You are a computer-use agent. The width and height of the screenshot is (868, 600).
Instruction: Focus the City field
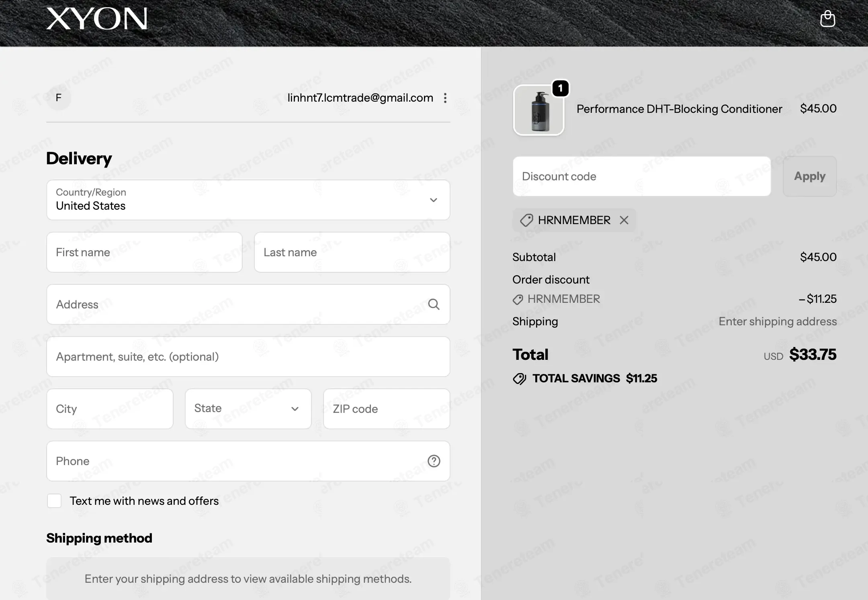(x=110, y=409)
